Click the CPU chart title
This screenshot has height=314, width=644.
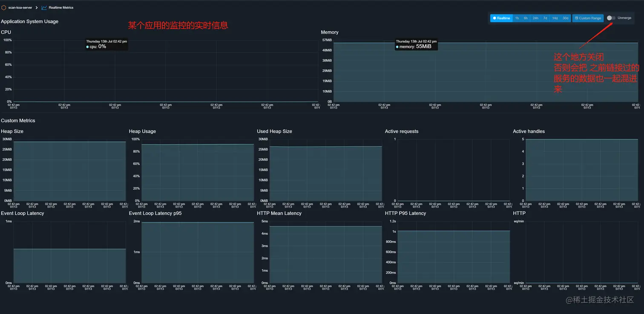point(6,32)
